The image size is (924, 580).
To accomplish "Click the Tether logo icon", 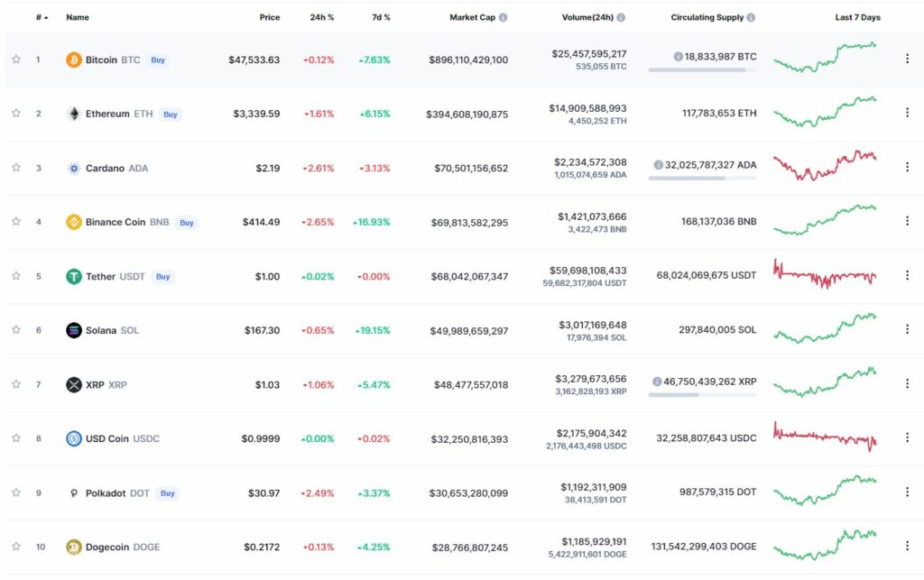I will coord(74,276).
